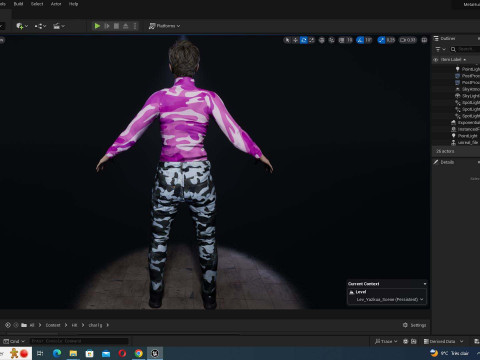Click the skip frame button
This screenshot has width=480, height=360.
coord(107,26)
